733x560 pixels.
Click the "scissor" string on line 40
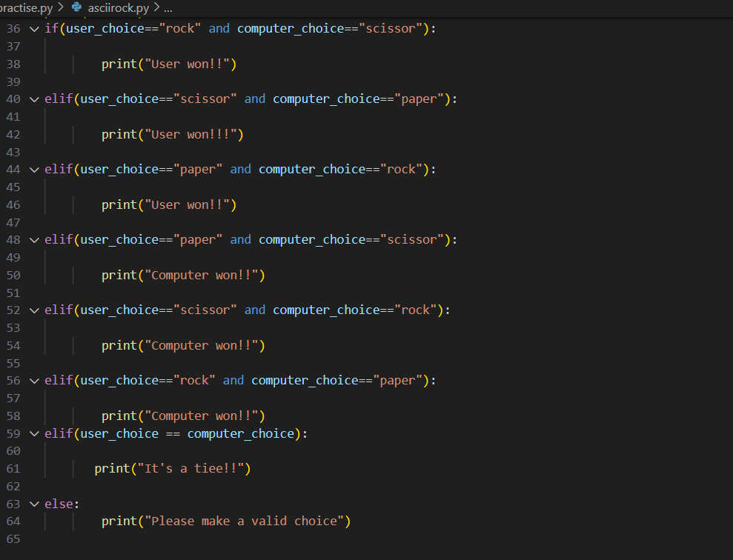pos(205,99)
